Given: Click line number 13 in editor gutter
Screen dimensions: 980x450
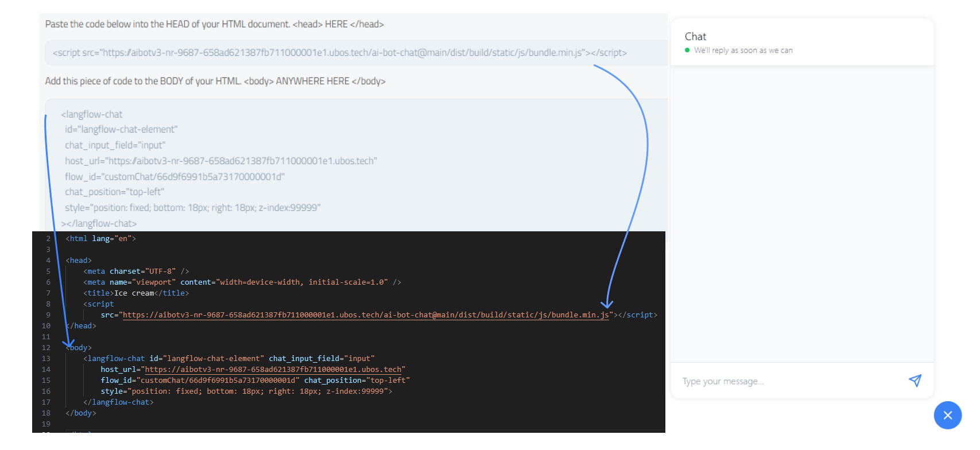Looking at the screenshot, I should (x=46, y=359).
